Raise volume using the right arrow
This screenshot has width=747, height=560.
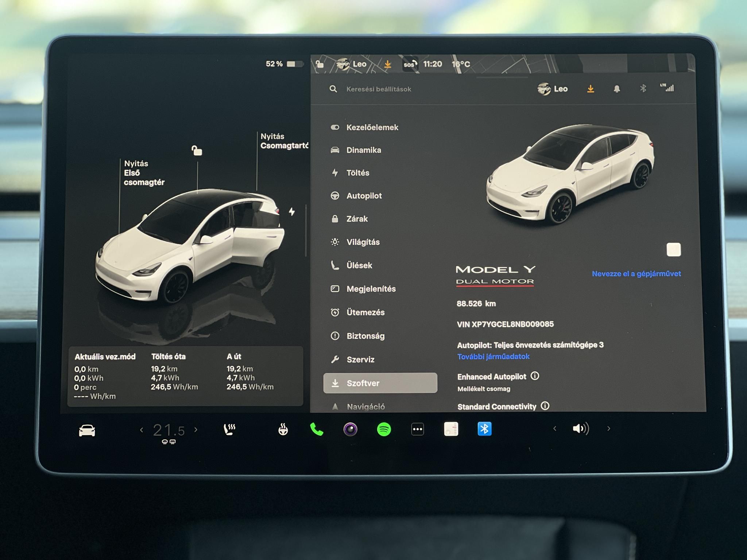coord(608,429)
